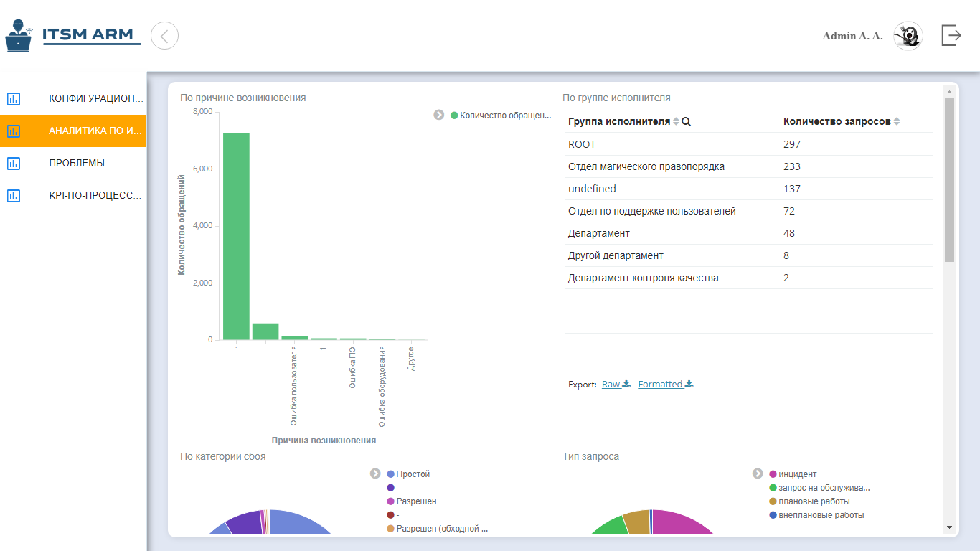Click Admin A. A. user name
980x551 pixels.
point(853,36)
